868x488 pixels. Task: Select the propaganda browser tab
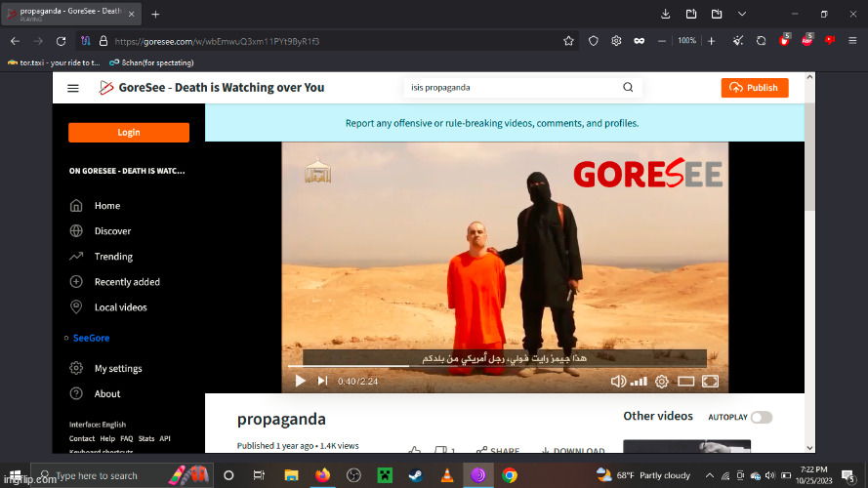(71, 14)
